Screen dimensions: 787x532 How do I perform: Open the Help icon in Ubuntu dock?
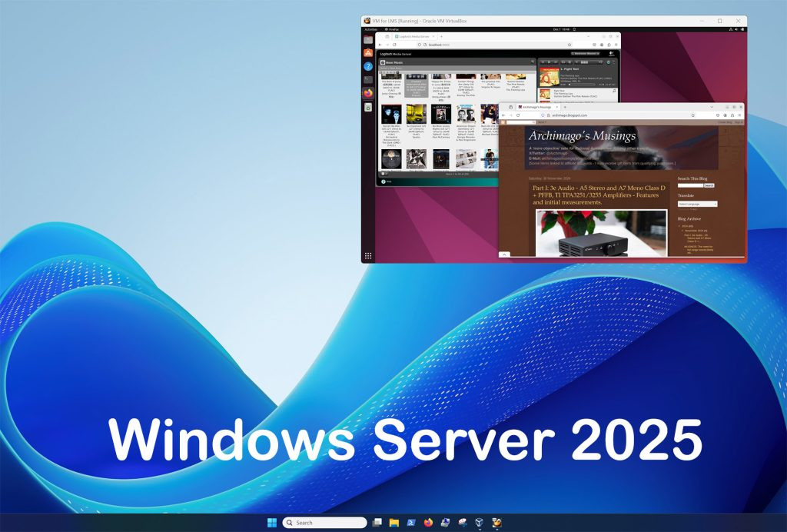[368, 66]
